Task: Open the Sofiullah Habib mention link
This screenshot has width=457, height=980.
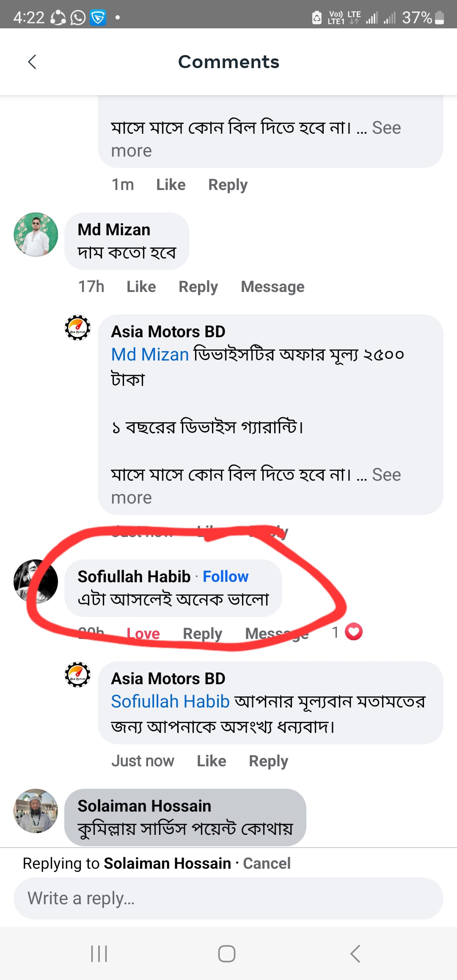Action: point(170,702)
